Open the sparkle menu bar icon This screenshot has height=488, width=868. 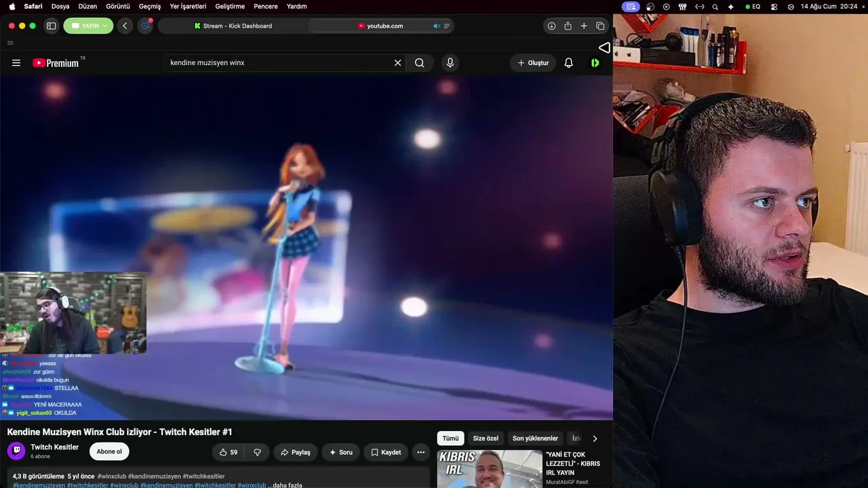click(730, 6)
